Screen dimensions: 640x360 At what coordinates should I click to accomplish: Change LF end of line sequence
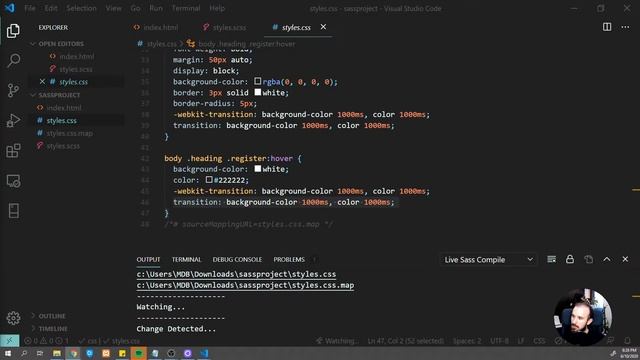click(521, 340)
